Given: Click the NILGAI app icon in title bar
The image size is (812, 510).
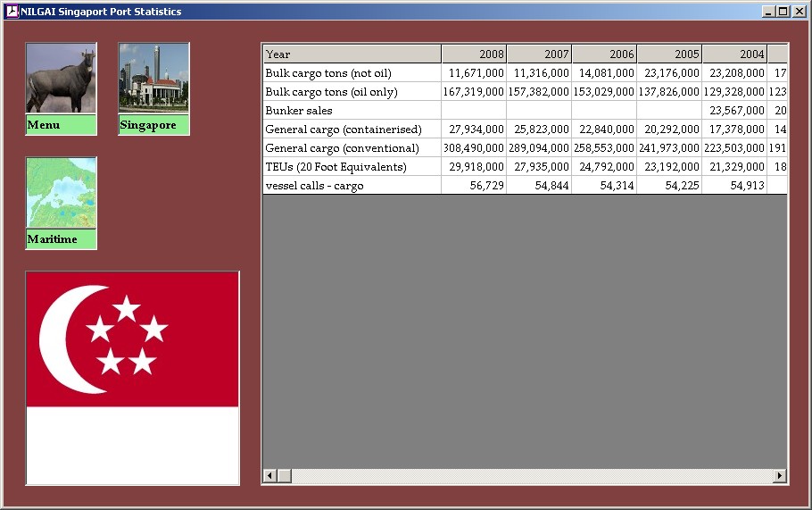Looking at the screenshot, I should (12, 12).
